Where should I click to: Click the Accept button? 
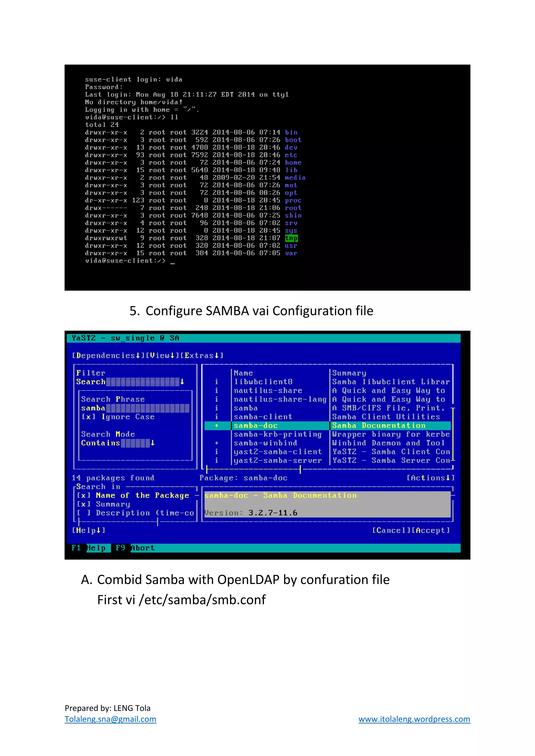(x=431, y=530)
